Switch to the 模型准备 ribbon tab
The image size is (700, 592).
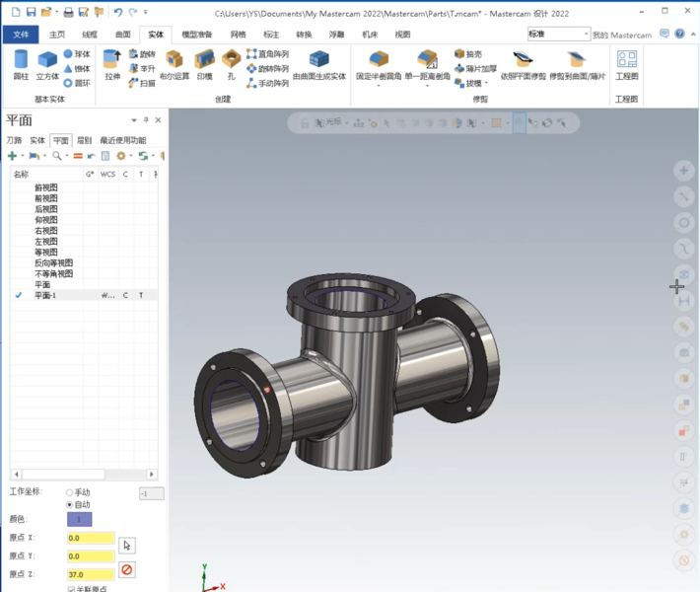(x=197, y=35)
